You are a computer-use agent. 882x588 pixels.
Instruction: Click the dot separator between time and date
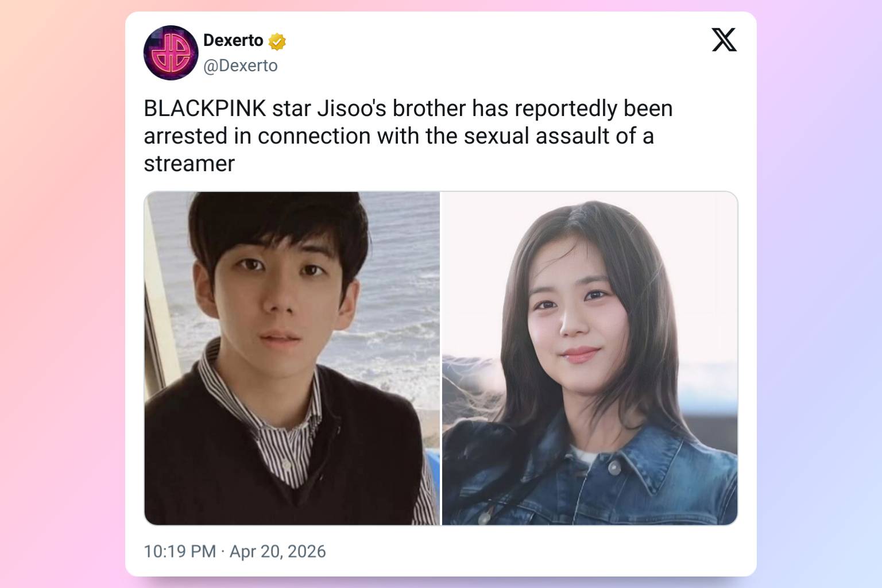223,552
